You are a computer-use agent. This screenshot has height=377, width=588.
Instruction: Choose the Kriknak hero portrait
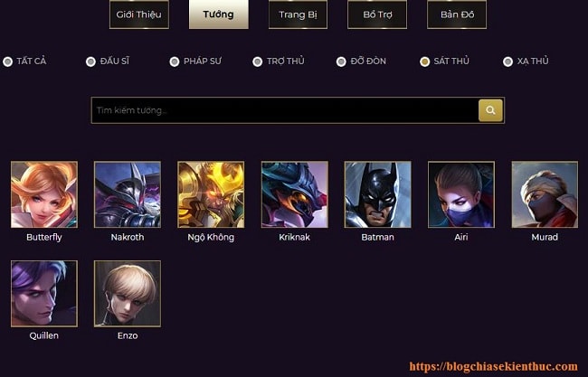point(294,194)
